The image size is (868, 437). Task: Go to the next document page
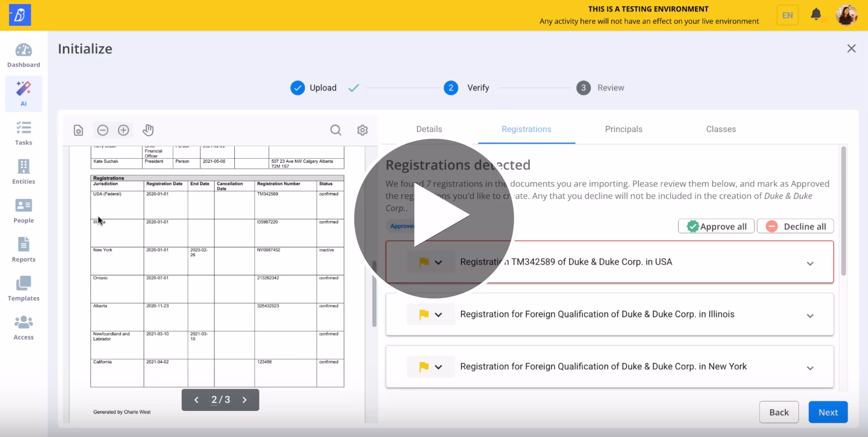coord(245,400)
